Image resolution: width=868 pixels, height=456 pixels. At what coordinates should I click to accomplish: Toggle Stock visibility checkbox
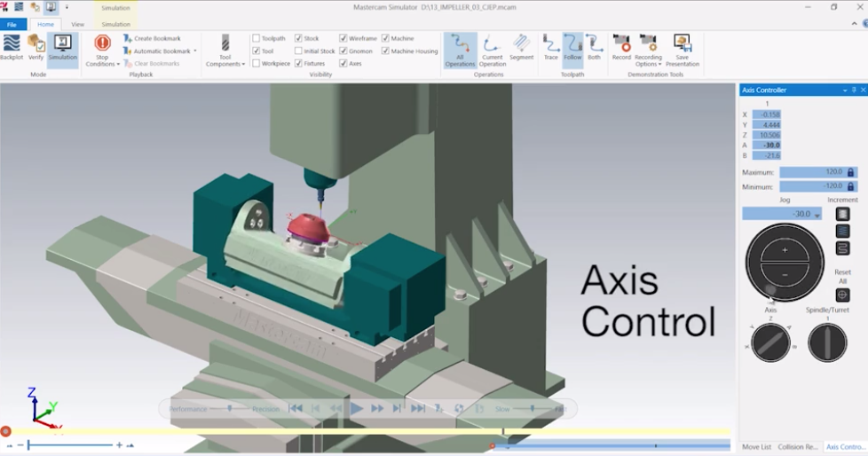click(x=298, y=38)
